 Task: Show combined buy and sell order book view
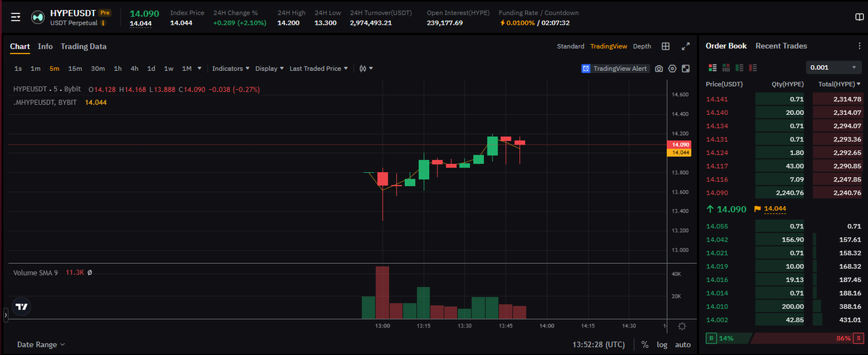[712, 67]
